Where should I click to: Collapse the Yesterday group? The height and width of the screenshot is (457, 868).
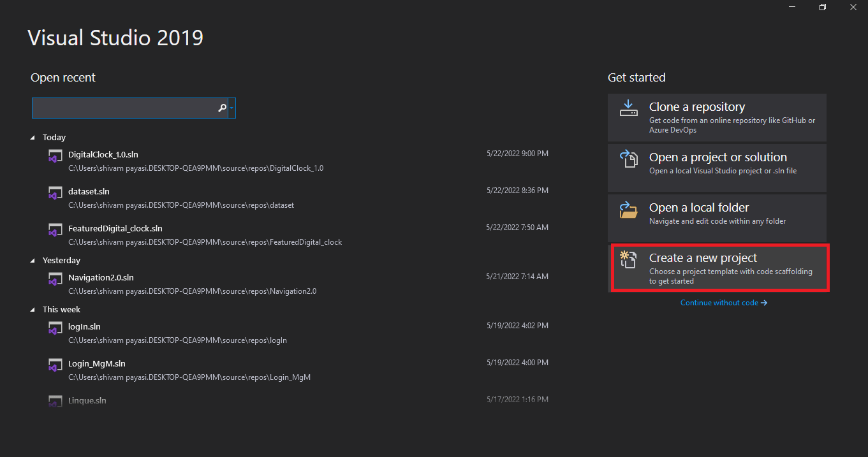pos(33,261)
